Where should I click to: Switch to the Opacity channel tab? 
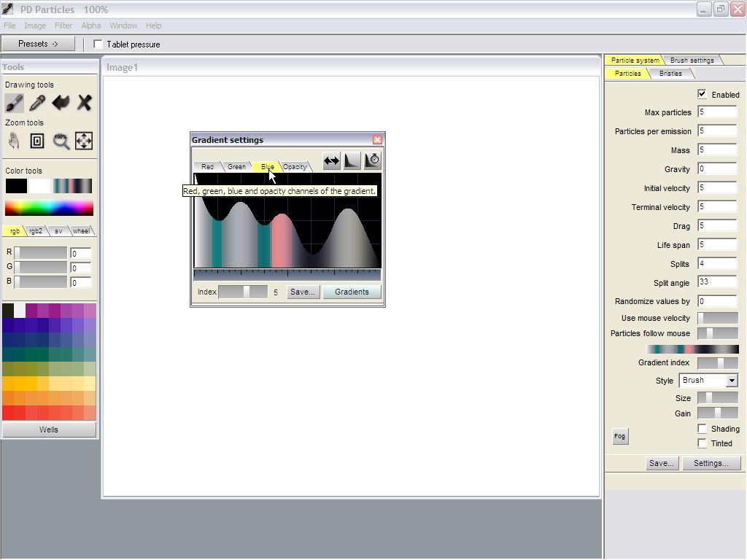pyautogui.click(x=295, y=167)
